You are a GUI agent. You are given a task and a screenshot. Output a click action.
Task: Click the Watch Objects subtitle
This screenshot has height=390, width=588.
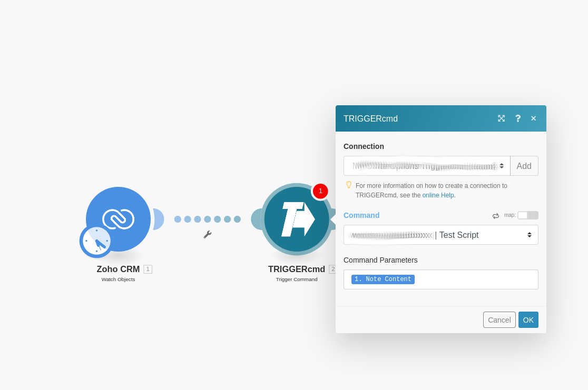118,279
